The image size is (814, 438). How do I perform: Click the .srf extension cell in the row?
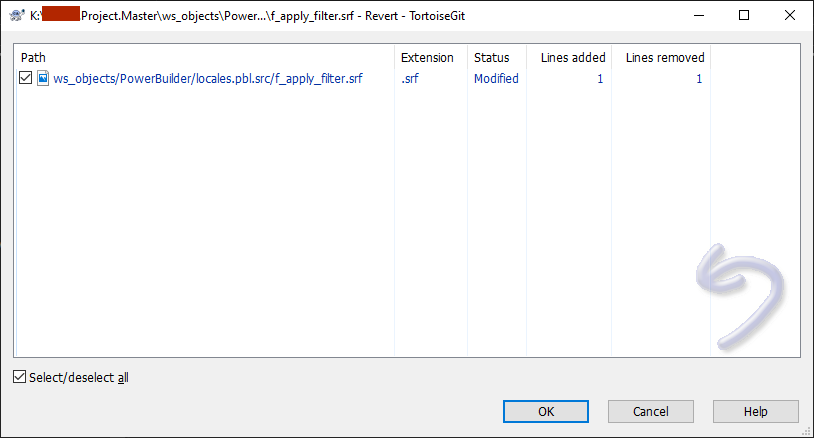coord(413,78)
